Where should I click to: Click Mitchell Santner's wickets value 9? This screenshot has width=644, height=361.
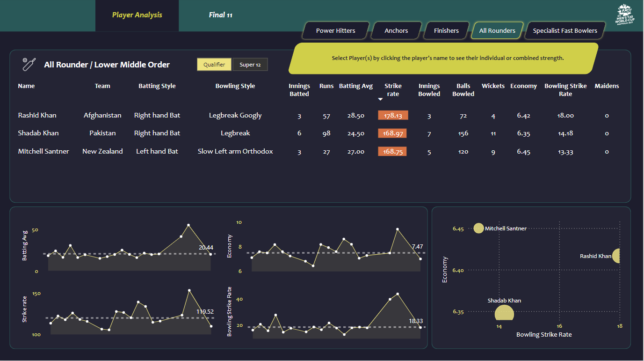coord(493,152)
